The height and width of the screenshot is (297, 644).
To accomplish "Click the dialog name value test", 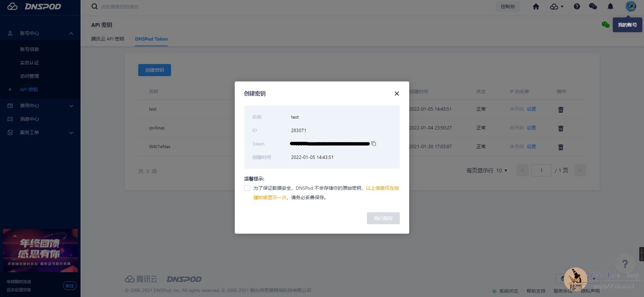I will (x=295, y=117).
